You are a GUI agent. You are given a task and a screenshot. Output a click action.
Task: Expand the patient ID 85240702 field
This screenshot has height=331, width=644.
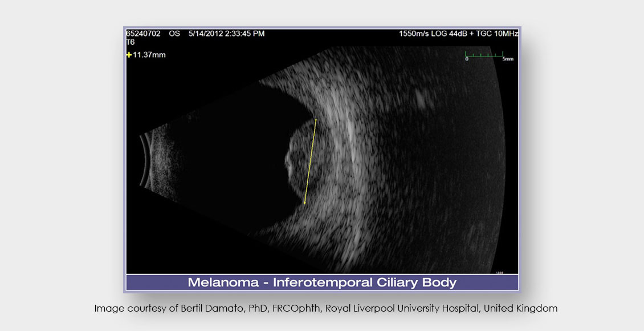click(145, 34)
